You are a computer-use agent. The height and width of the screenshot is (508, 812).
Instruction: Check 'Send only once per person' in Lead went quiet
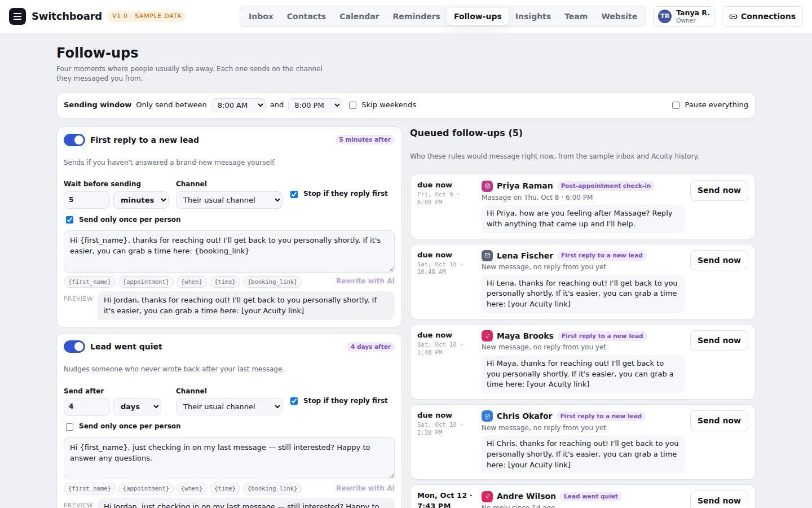(69, 427)
